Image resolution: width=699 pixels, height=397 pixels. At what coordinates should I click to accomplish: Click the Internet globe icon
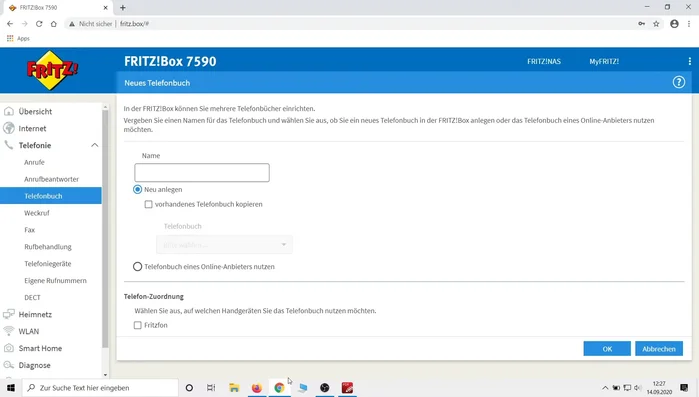(x=8, y=128)
